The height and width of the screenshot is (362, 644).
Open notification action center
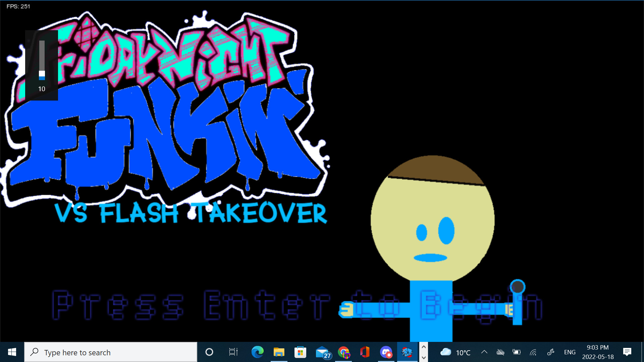coord(627,352)
